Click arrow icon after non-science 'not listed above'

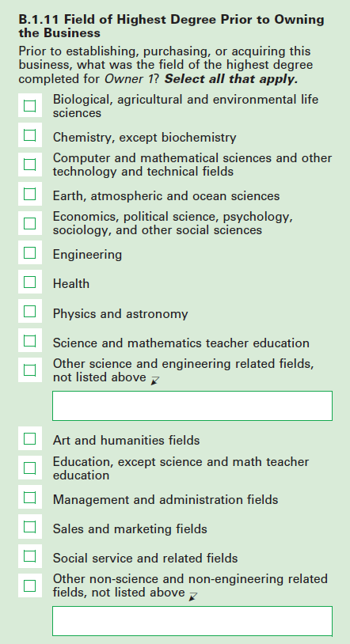tap(193, 596)
